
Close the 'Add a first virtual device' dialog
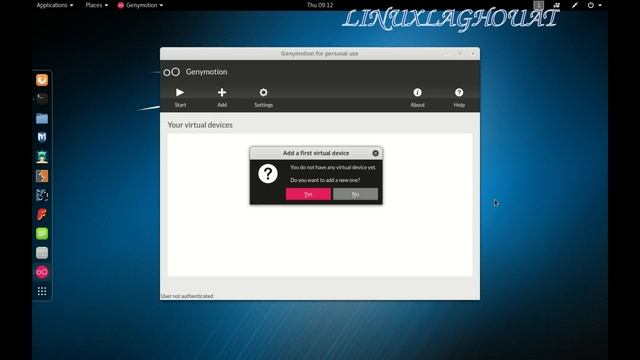click(376, 153)
